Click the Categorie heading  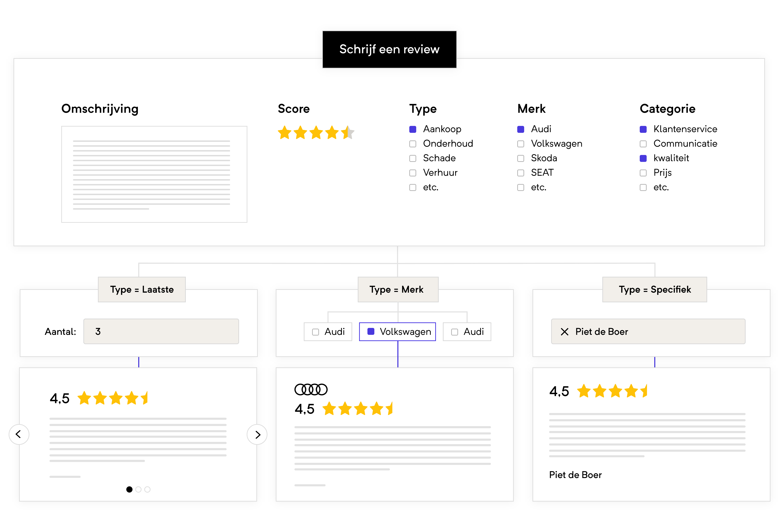point(668,109)
